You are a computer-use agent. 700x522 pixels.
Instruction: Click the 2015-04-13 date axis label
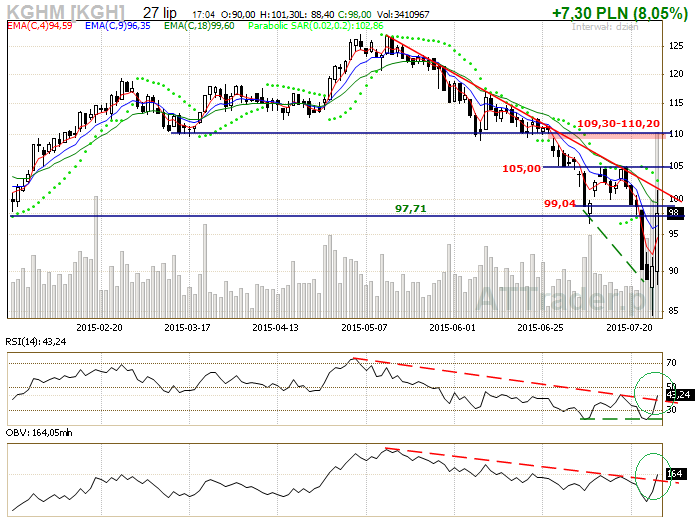pos(275,327)
